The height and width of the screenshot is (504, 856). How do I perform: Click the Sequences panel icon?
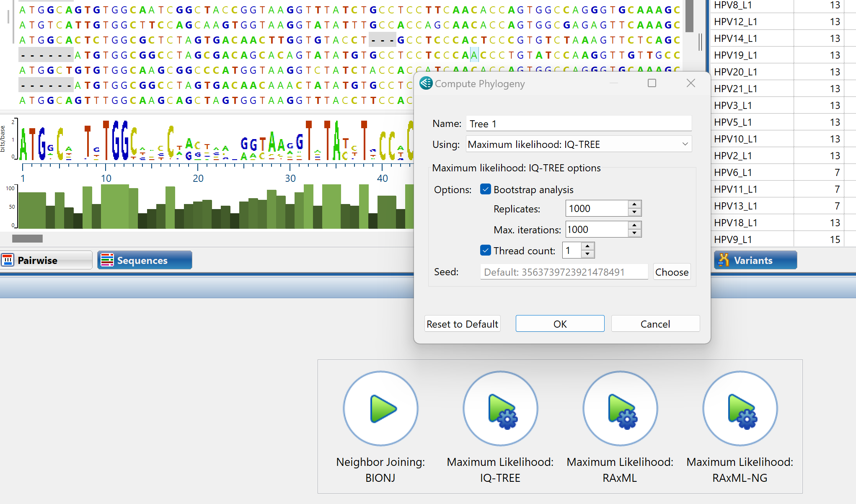(x=107, y=260)
